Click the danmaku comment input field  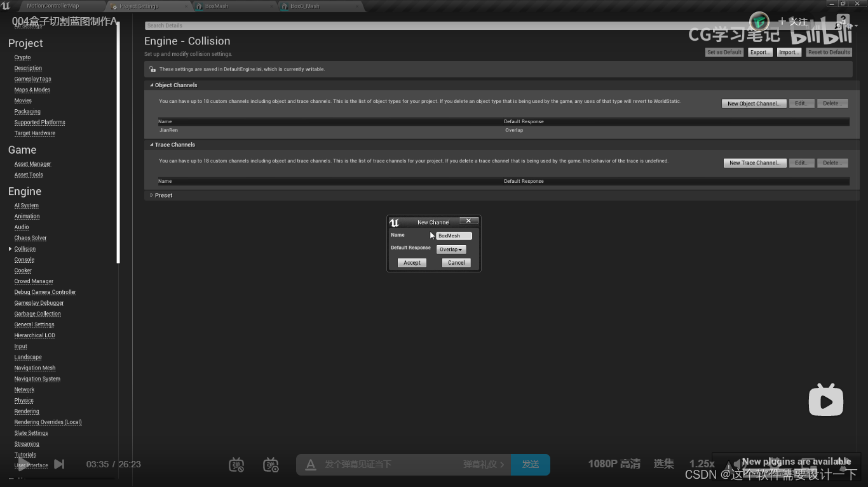[389, 465]
